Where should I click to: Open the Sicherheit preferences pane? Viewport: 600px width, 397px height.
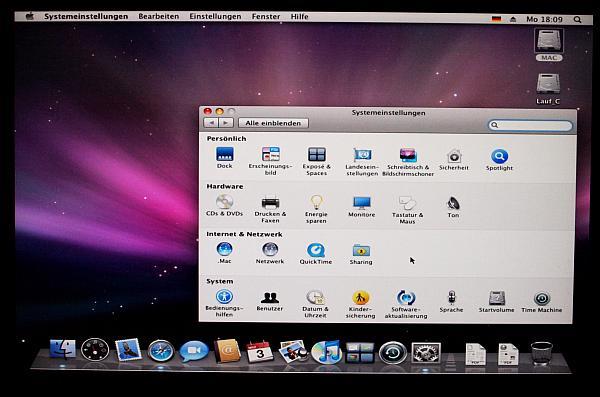click(454, 160)
